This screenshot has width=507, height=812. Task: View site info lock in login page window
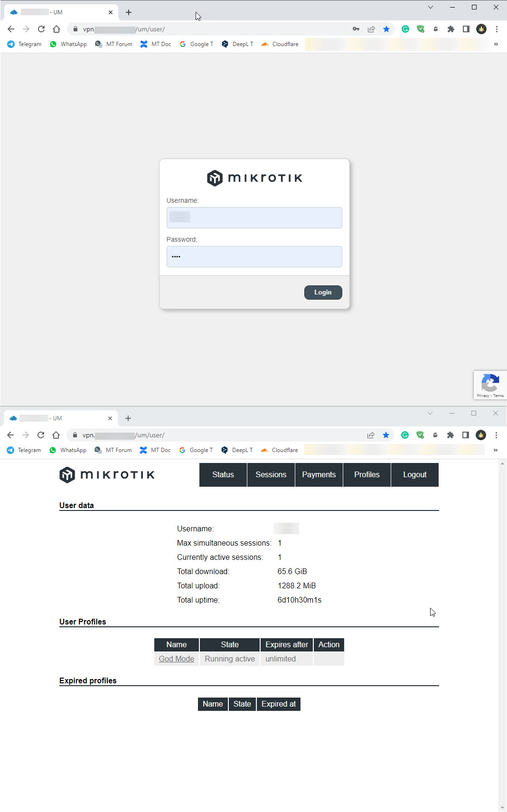coord(75,29)
